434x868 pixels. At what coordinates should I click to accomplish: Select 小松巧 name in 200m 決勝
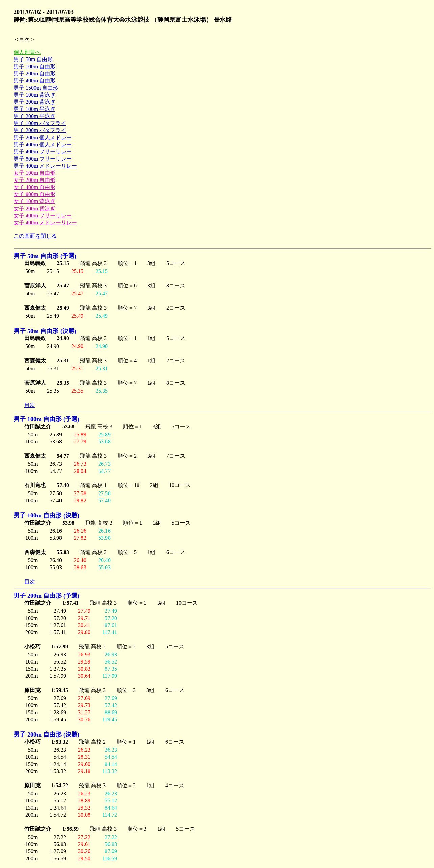[x=32, y=742]
